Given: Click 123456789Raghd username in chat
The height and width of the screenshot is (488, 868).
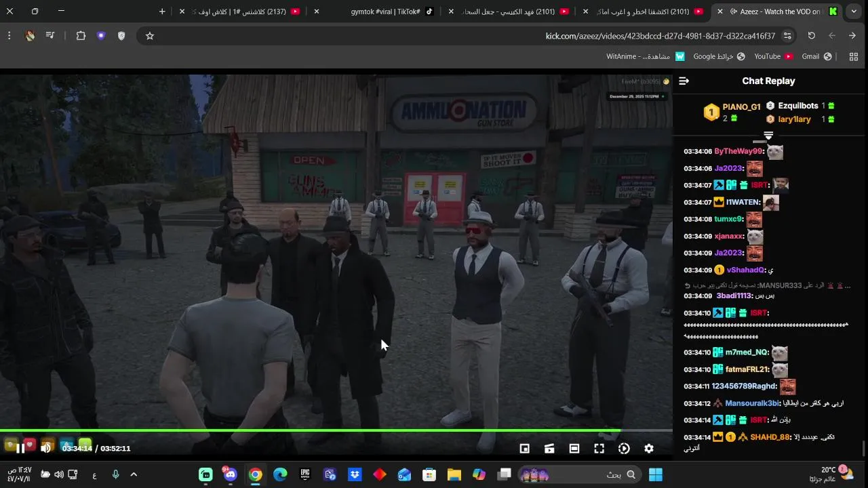Looking at the screenshot, I should 745,386.
